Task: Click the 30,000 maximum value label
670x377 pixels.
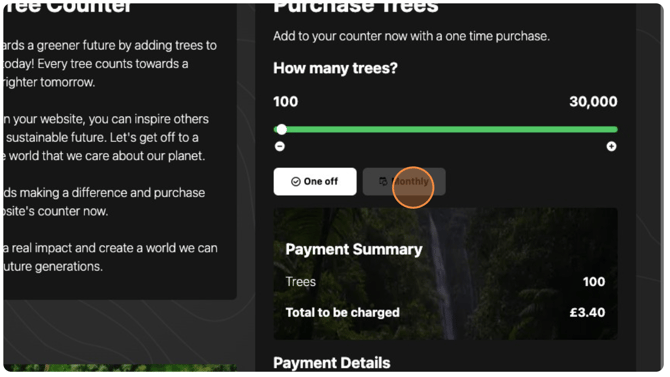Action: click(593, 102)
